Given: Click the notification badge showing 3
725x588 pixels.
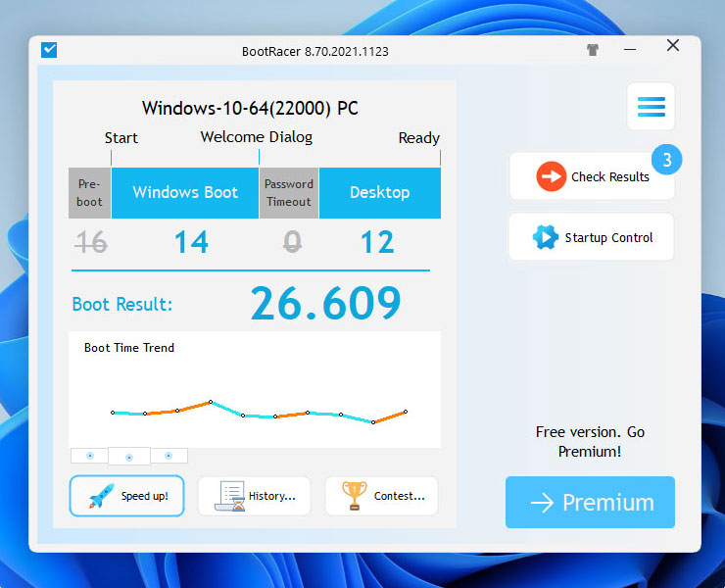Looking at the screenshot, I should [x=666, y=160].
